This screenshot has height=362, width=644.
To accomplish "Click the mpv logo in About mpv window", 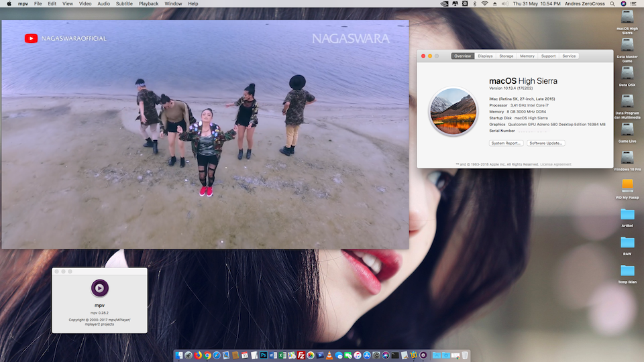I will pos(99,288).
